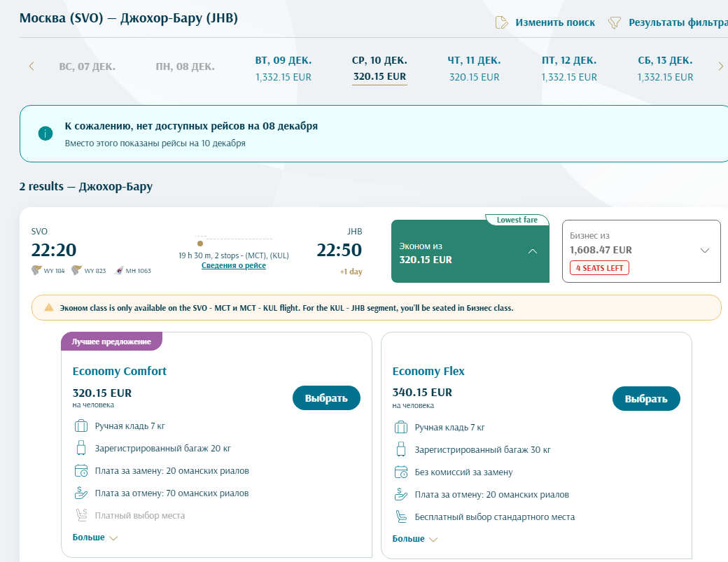Expand Больше in Economy Comfort card
Viewport: 728px width, 562px height.
tap(94, 538)
